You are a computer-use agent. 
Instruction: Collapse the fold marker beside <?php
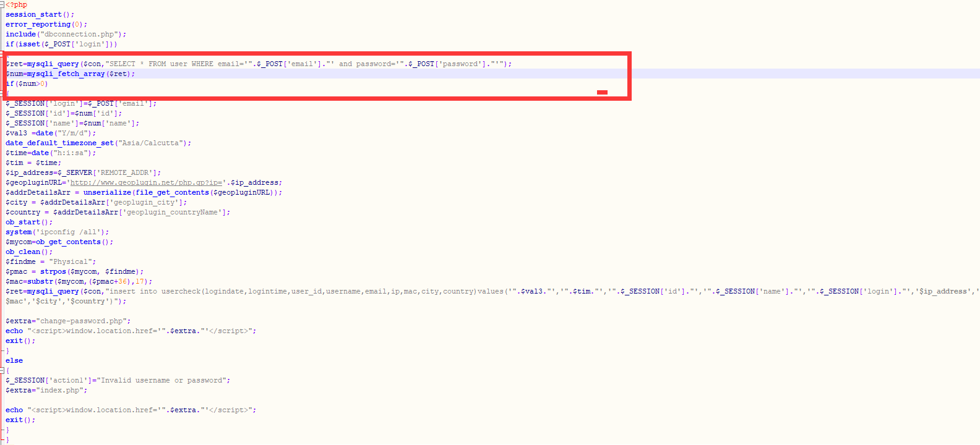pyautogui.click(x=2, y=5)
